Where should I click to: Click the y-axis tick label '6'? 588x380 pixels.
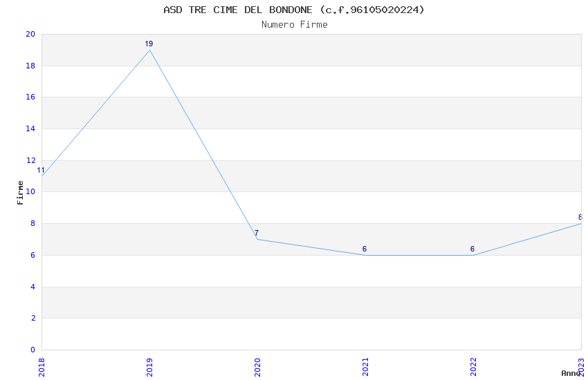33,256
